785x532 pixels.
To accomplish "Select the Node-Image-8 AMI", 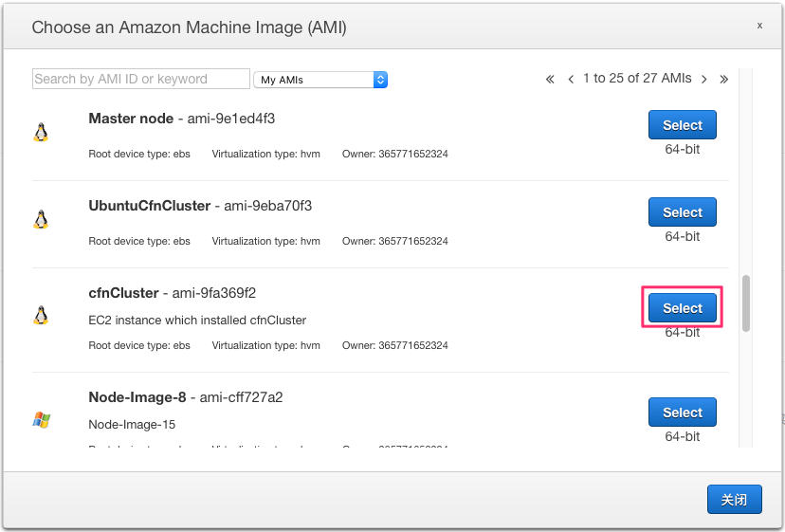I will point(683,412).
